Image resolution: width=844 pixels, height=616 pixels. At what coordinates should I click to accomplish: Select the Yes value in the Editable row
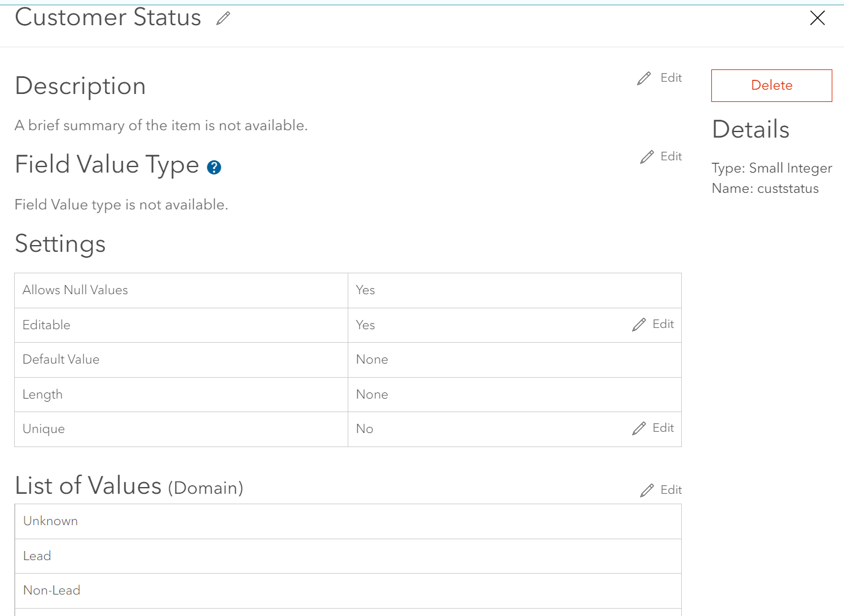click(365, 325)
